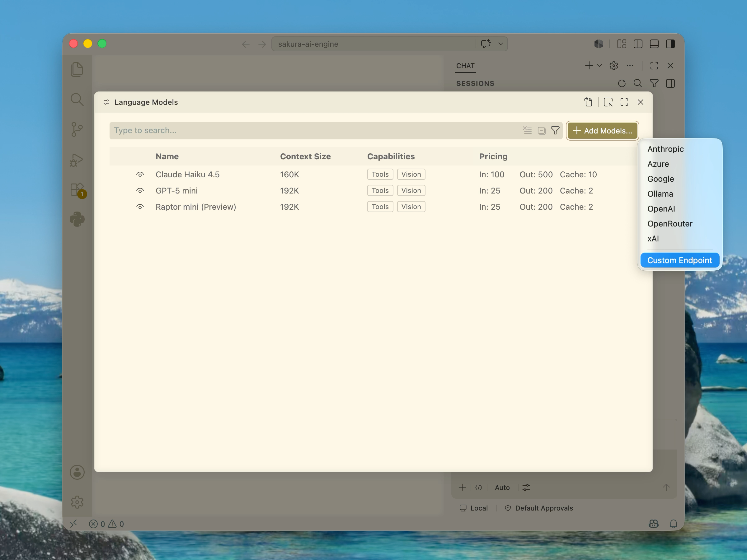The width and height of the screenshot is (747, 560).
Task: Click the Customize Layout icon
Action: click(622, 44)
